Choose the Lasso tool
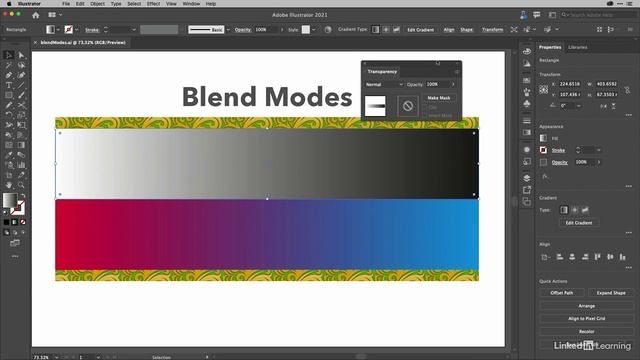 [21, 65]
